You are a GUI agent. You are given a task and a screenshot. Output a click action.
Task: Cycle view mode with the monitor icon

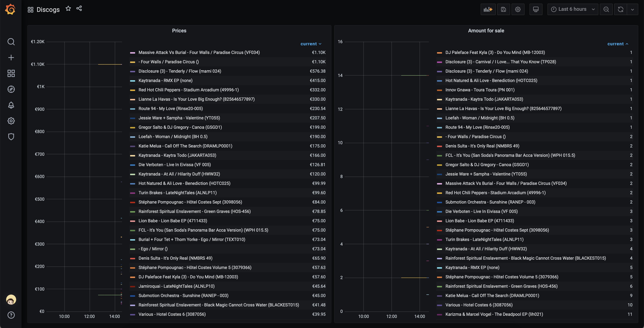(536, 10)
